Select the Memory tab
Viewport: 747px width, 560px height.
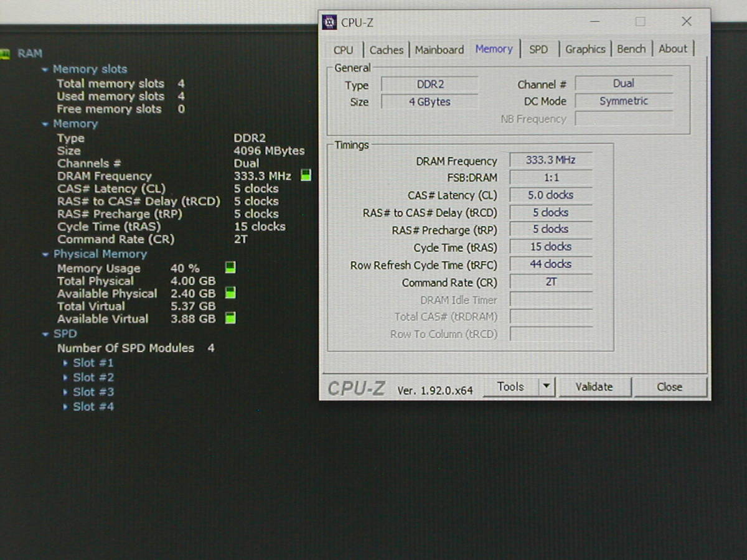point(494,49)
